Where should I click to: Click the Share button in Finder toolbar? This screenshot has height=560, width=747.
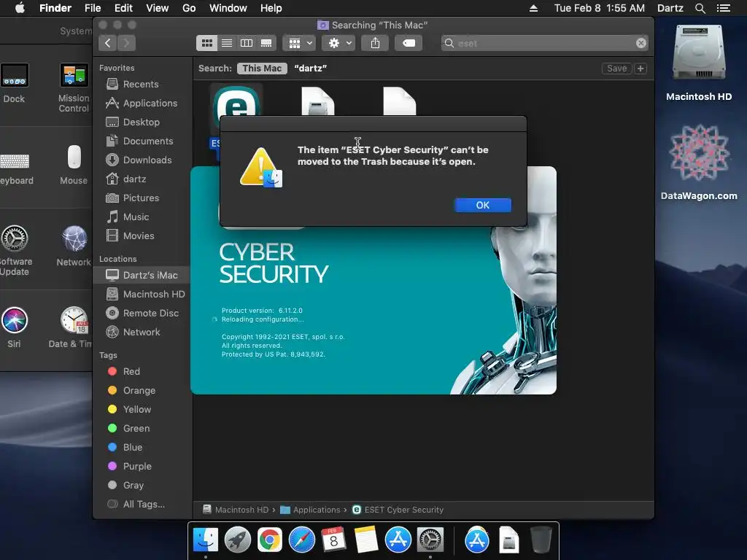pos(376,43)
